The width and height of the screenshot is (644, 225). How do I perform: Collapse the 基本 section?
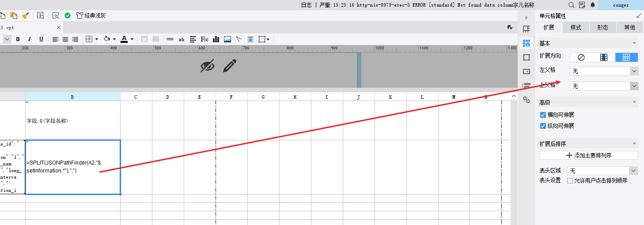635,43
